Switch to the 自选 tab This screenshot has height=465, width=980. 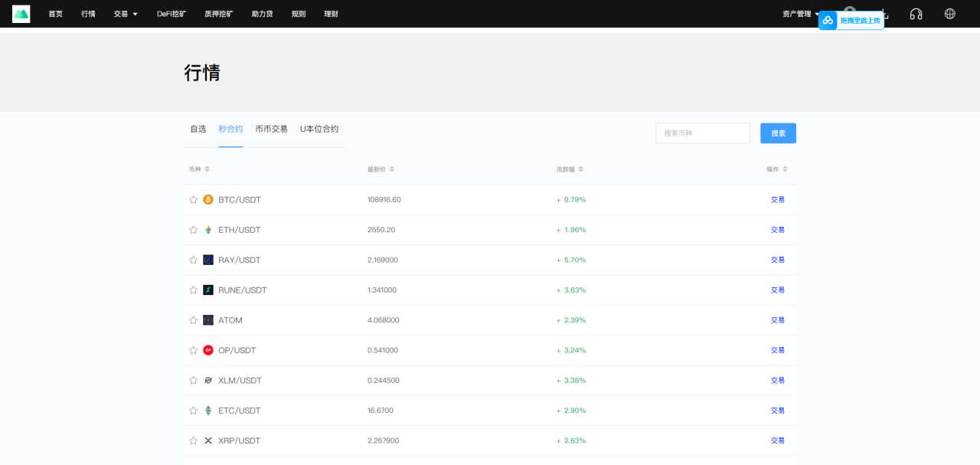198,129
